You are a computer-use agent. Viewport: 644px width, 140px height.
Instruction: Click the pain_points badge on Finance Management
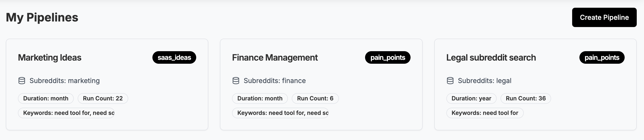388,58
